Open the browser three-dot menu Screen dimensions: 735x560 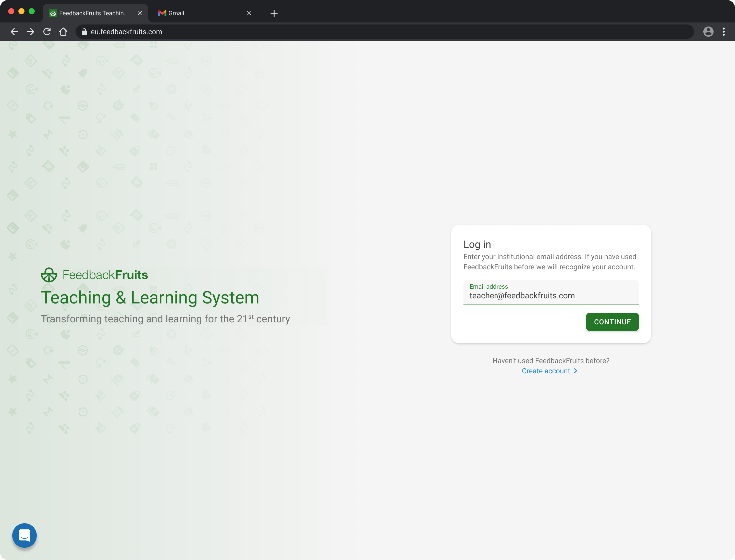pos(724,32)
